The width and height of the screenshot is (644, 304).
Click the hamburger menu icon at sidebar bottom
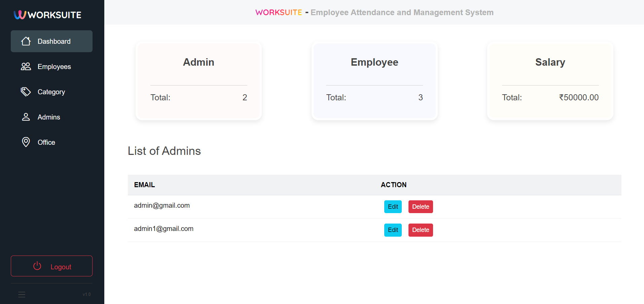point(22,295)
